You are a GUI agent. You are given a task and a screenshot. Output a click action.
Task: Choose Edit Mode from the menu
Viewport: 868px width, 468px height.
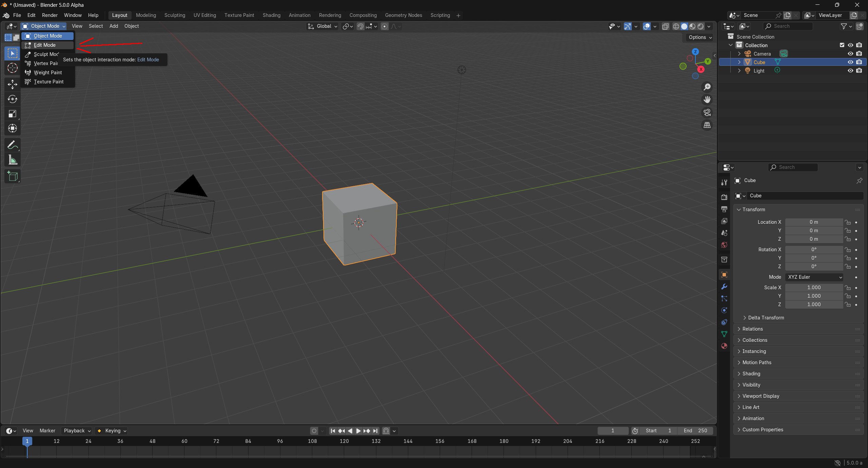pos(45,45)
